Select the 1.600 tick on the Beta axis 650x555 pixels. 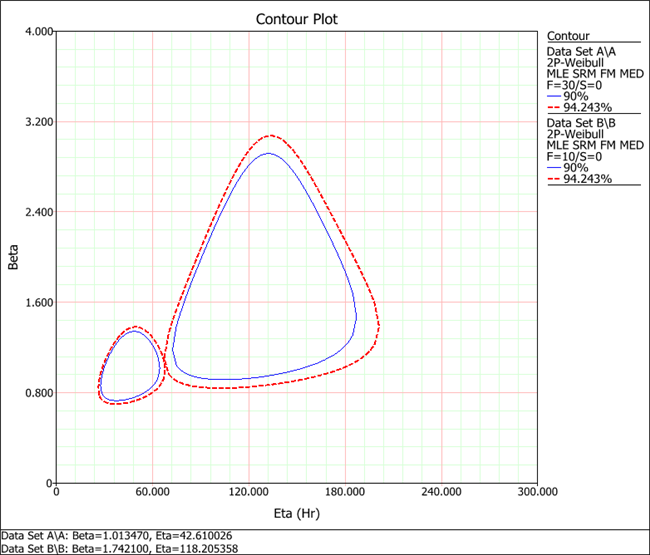point(38,303)
